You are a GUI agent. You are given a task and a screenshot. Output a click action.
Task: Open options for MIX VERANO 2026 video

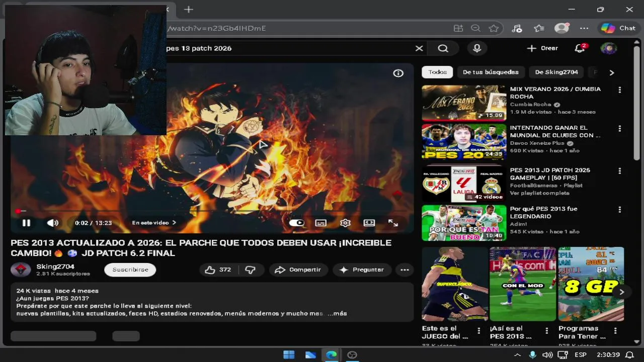(619, 90)
